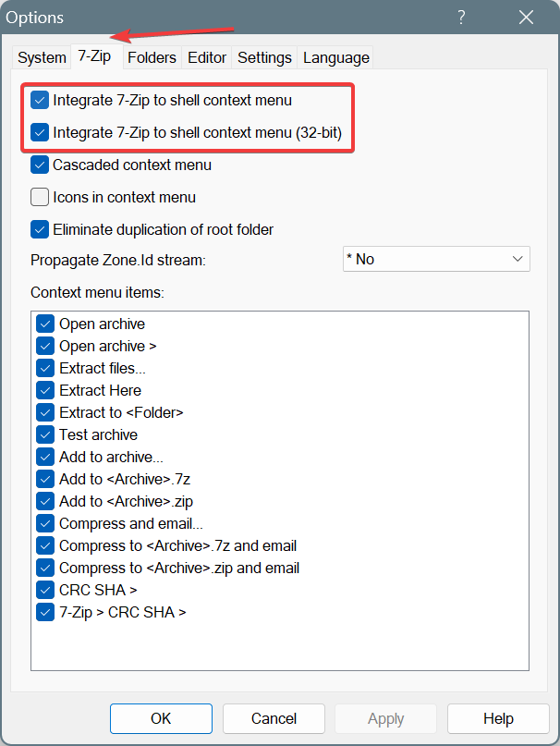The image size is (560, 746).
Task: Disable the Extract files... menu item
Action: 45,368
